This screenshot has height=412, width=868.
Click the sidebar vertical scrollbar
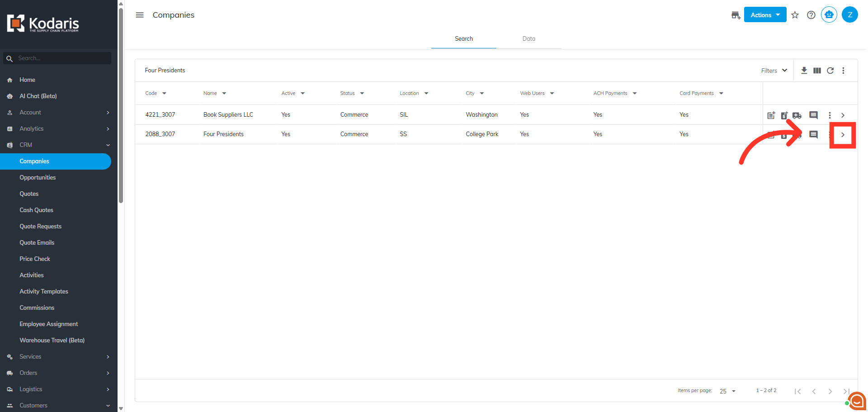tap(121, 105)
